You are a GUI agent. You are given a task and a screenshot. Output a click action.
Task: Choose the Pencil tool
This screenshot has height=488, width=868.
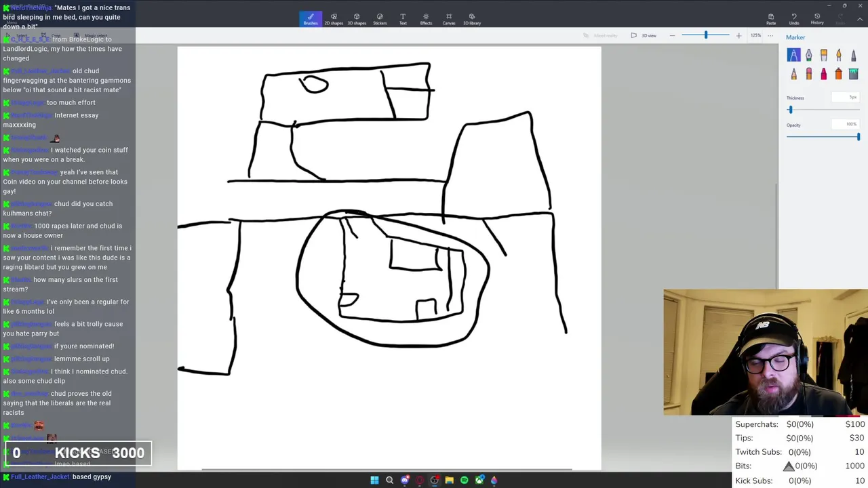pyautogui.click(x=793, y=74)
